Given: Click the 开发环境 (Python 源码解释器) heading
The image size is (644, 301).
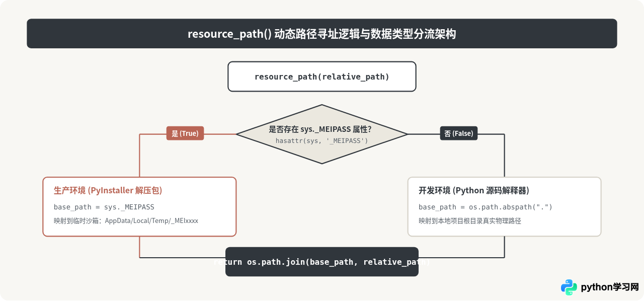Looking at the screenshot, I should click(474, 191).
